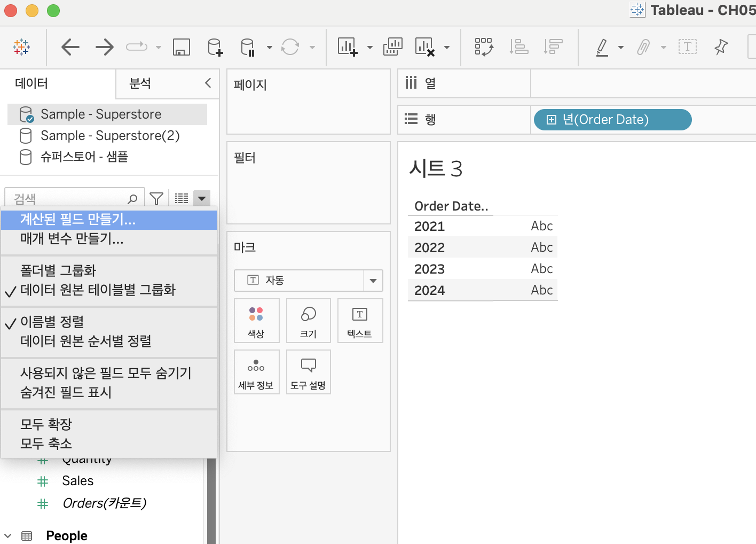Screen dimensions: 756x544
Task: Click the 시트 3 sheet title
Action: tap(436, 168)
